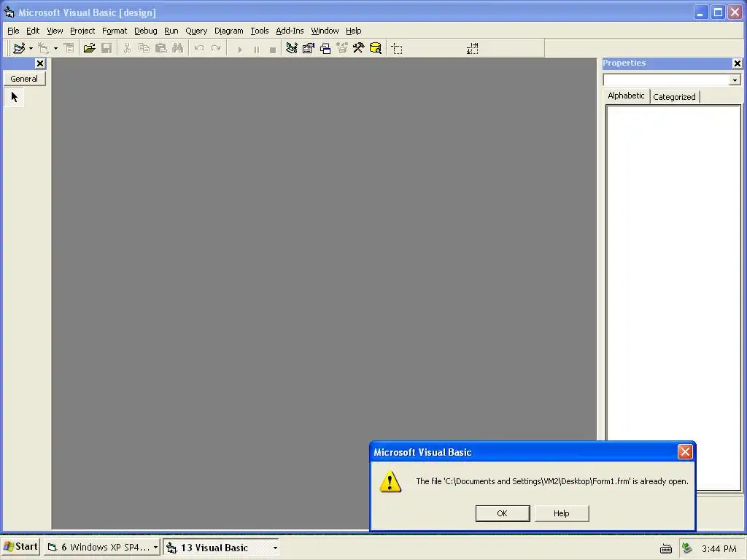Click the Find binoculars icon
Image resolution: width=747 pixels, height=560 pixels.
(178, 48)
